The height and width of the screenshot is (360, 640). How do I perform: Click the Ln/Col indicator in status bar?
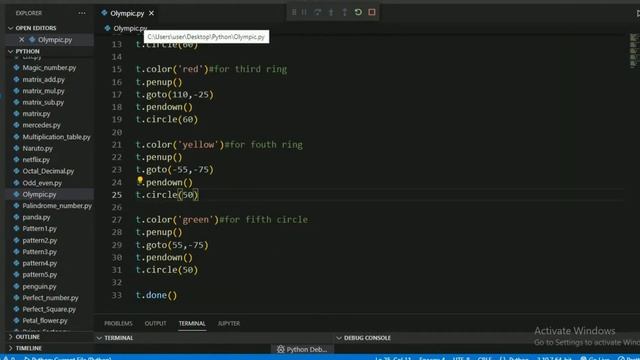click(x=393, y=358)
